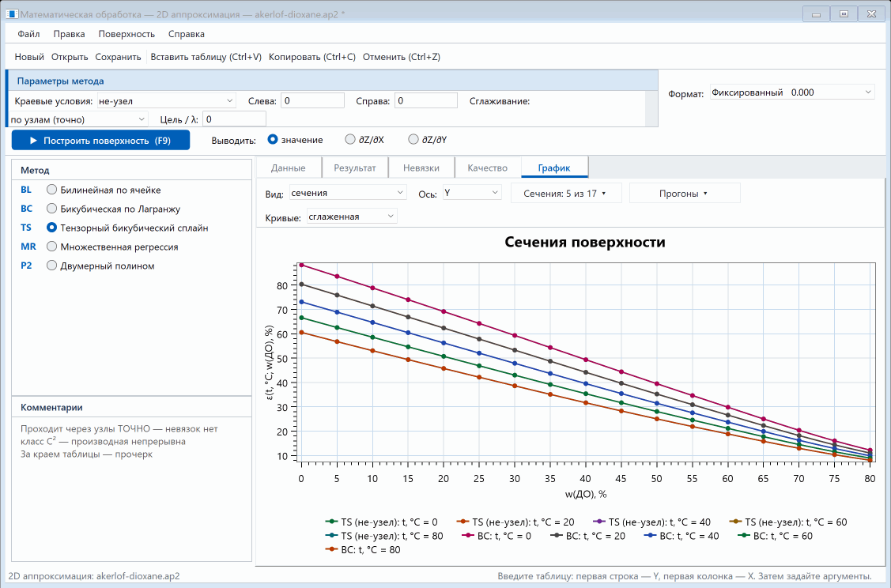Open the Поверхность menu
The image size is (891, 588).
coord(126,34)
